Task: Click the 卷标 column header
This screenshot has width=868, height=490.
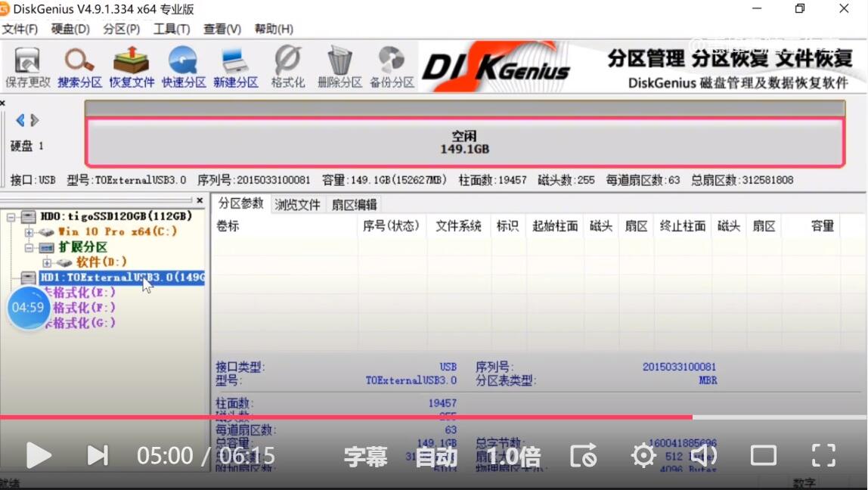Action: [228, 226]
